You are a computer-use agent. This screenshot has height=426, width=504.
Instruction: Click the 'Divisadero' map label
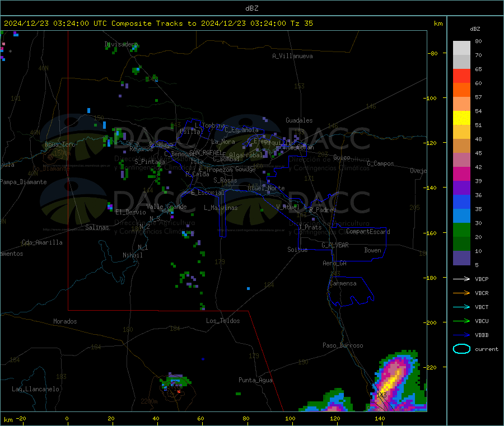point(121,44)
